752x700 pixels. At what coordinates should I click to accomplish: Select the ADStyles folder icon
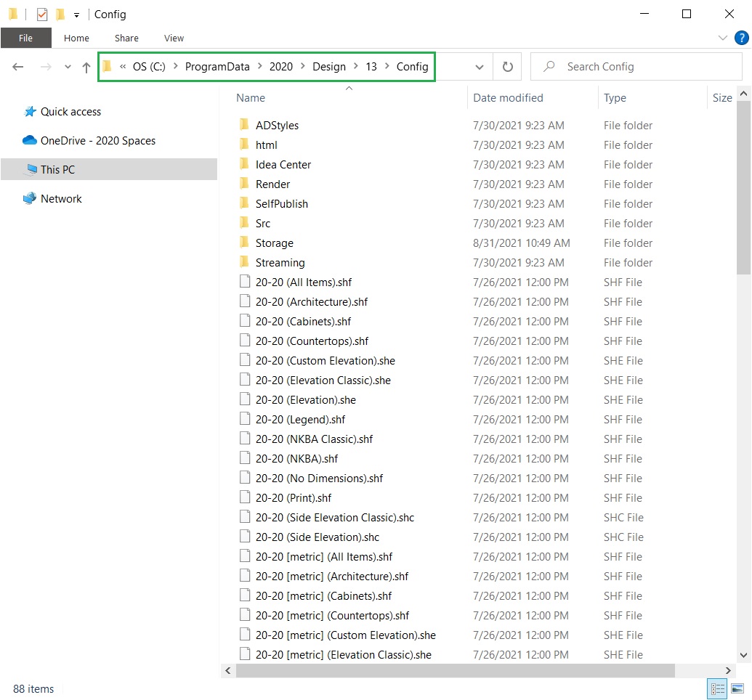coord(244,125)
